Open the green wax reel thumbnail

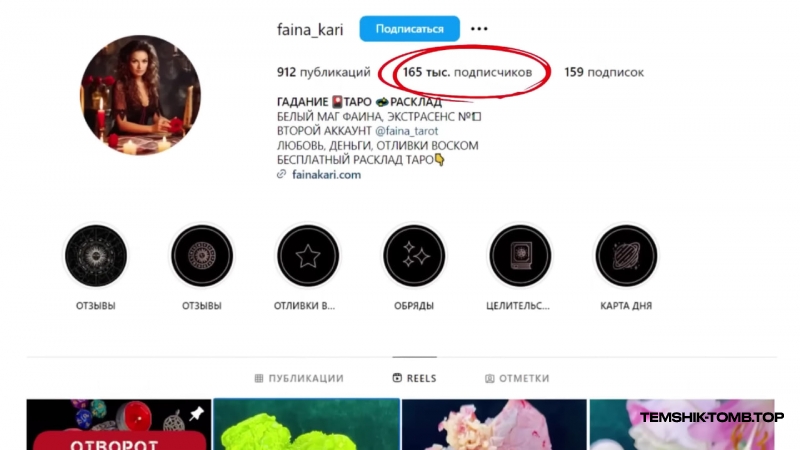pos(307,424)
